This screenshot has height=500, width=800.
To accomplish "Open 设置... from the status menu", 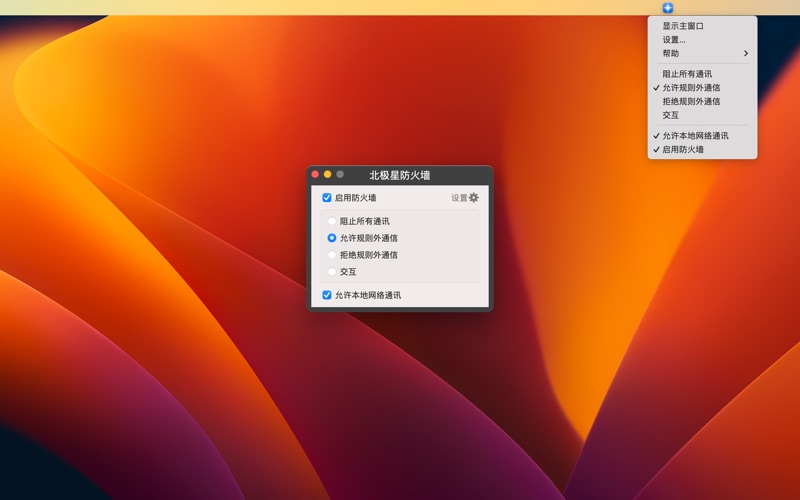I will (x=674, y=40).
